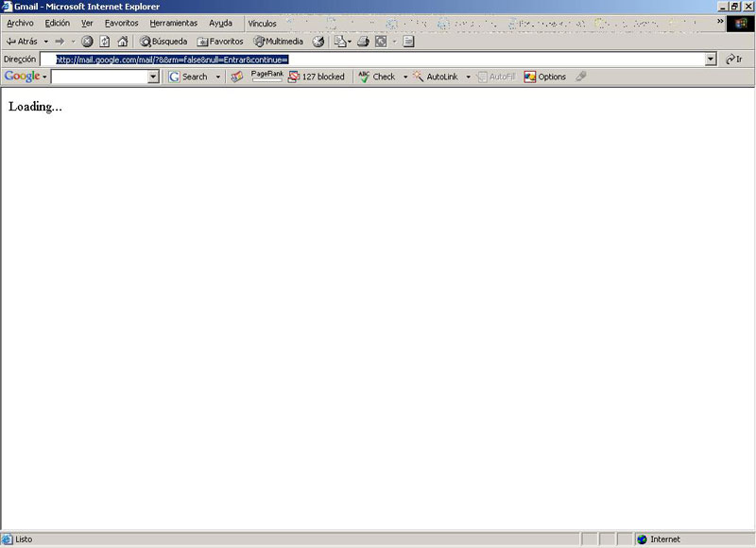Open the Búsqueda search panel
The width and height of the screenshot is (756, 548).
[x=163, y=42]
